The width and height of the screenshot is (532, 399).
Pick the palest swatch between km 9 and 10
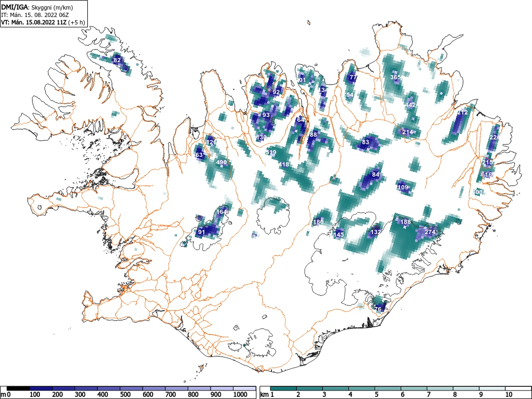coord(492,388)
